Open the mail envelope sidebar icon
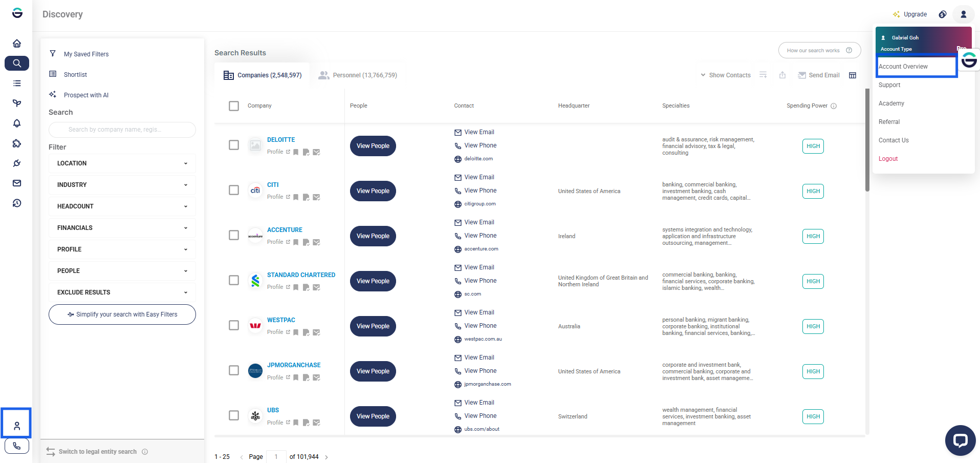This screenshot has width=980, height=463. tap(17, 183)
